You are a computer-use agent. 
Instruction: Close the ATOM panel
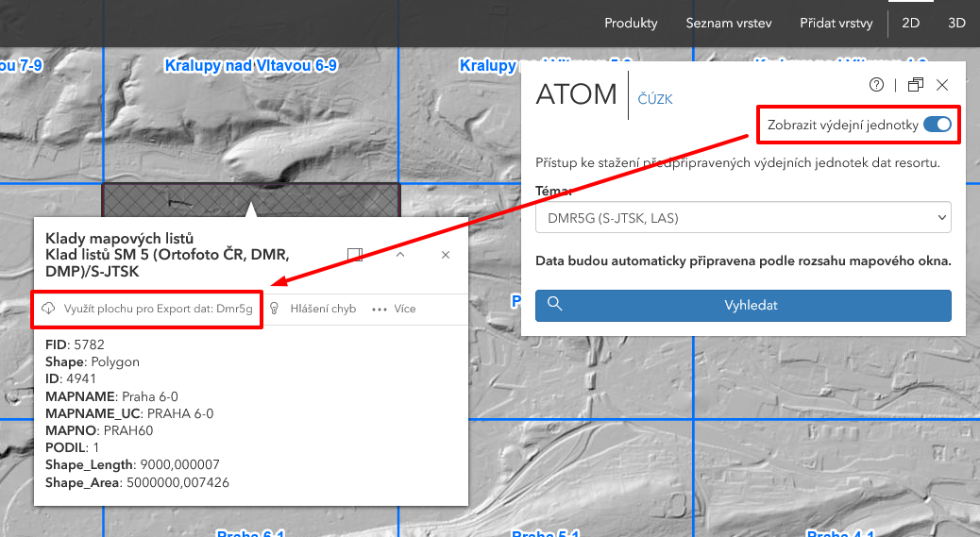(942, 85)
